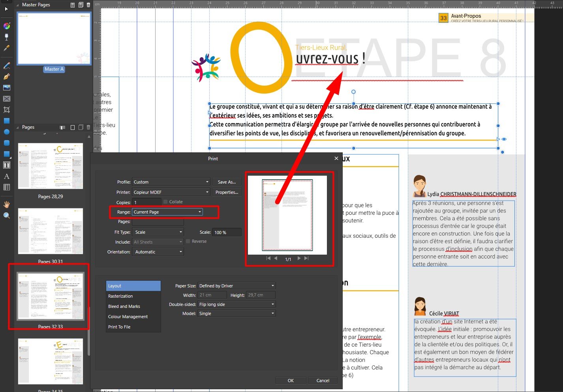Select the Move tool arrow
The image size is (563, 392).
point(6,9)
